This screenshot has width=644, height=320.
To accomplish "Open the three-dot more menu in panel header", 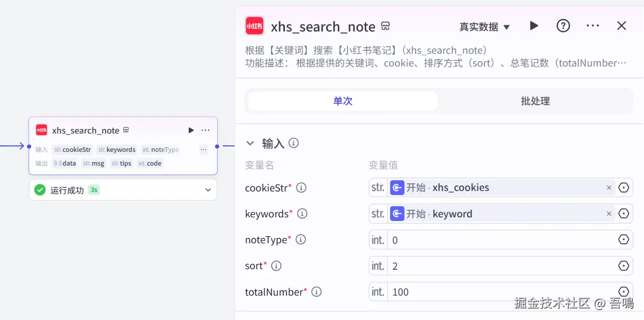I will 593,26.
